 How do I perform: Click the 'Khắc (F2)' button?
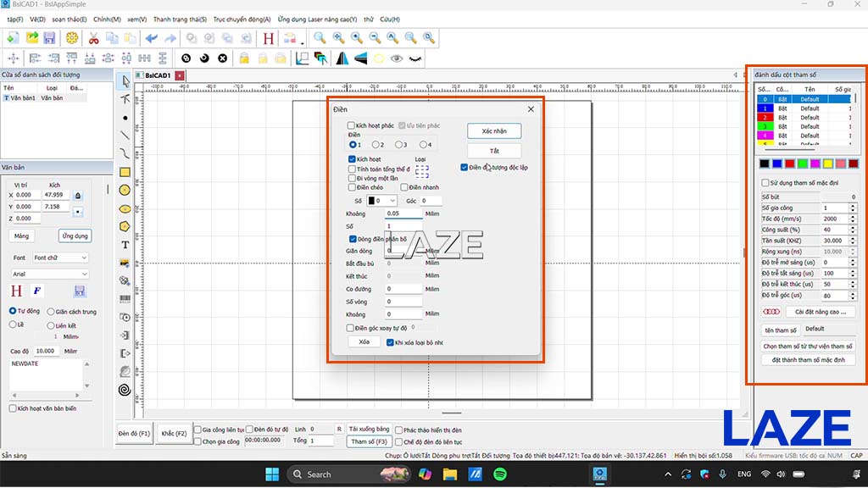174,434
